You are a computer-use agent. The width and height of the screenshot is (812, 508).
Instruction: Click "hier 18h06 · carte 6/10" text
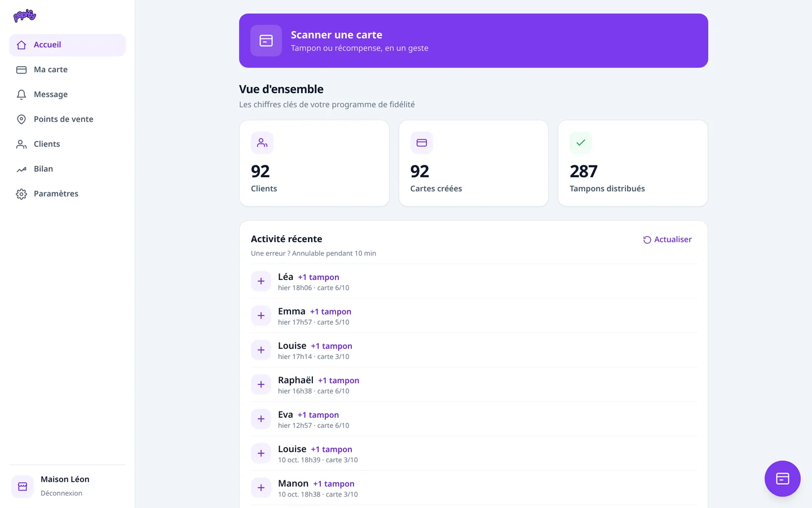pos(314,288)
